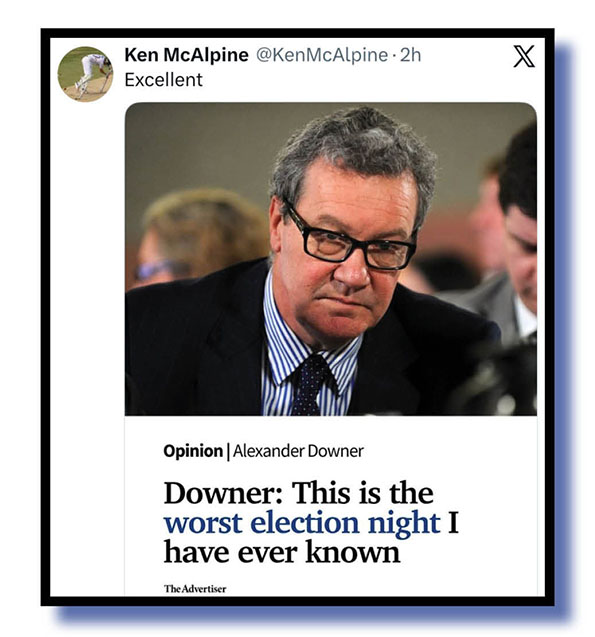Viewport: 595px width, 637px height.
Task: Click the blue "worst election night" text
Action: point(302,522)
